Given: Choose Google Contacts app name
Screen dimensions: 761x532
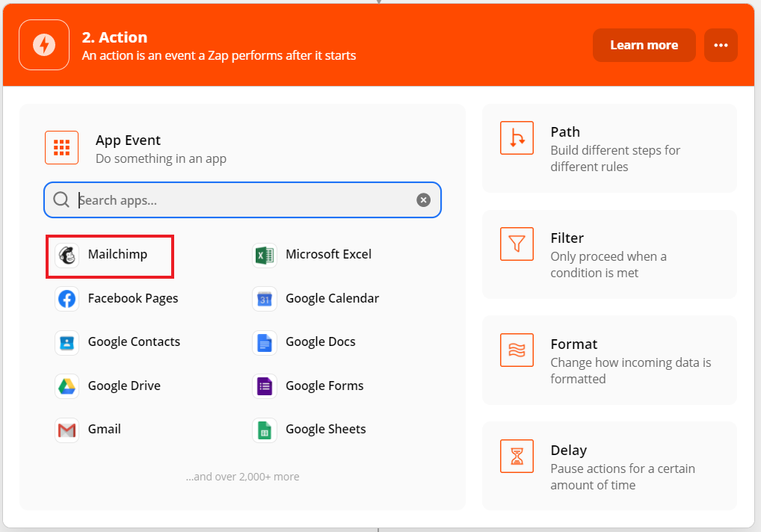Looking at the screenshot, I should [x=134, y=342].
